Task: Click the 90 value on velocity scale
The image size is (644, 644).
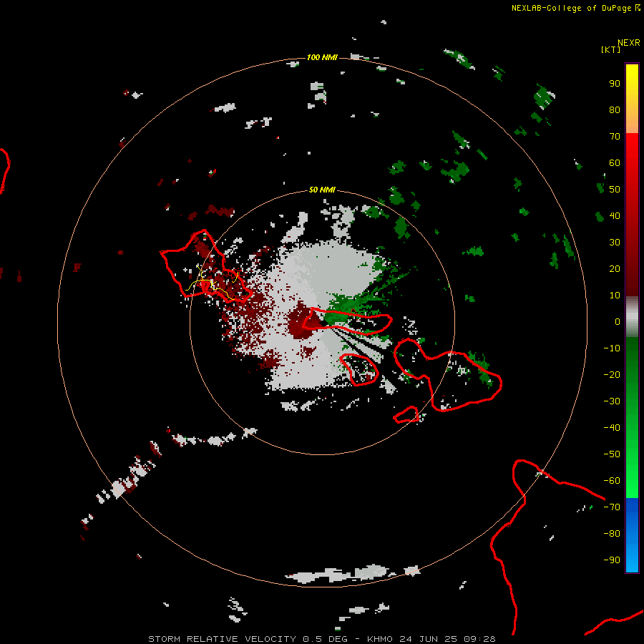Action: [615, 84]
